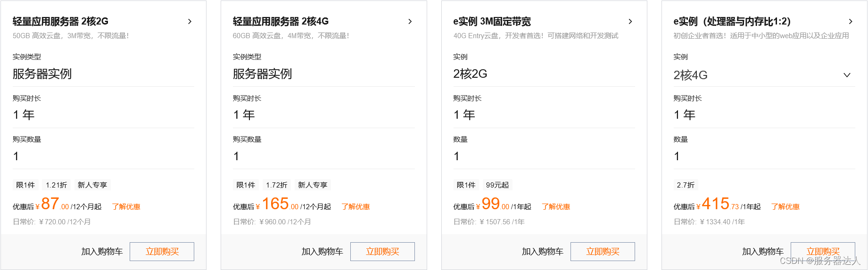Viewport: 868px width, 270px height.
Task: Add the ¥415.73 e实例 to cart
Action: 762,252
